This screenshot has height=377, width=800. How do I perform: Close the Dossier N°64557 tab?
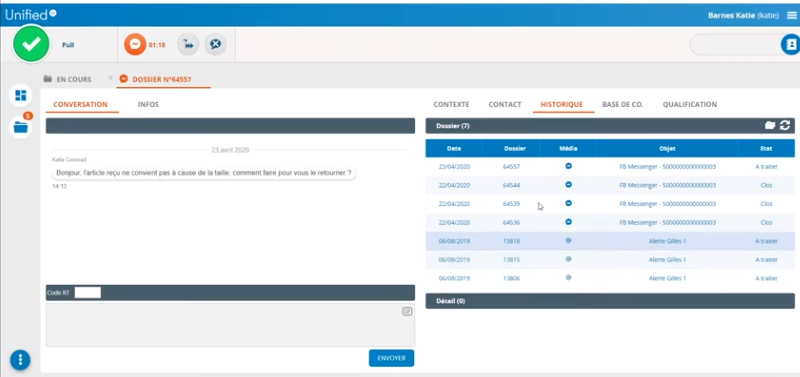tap(110, 78)
